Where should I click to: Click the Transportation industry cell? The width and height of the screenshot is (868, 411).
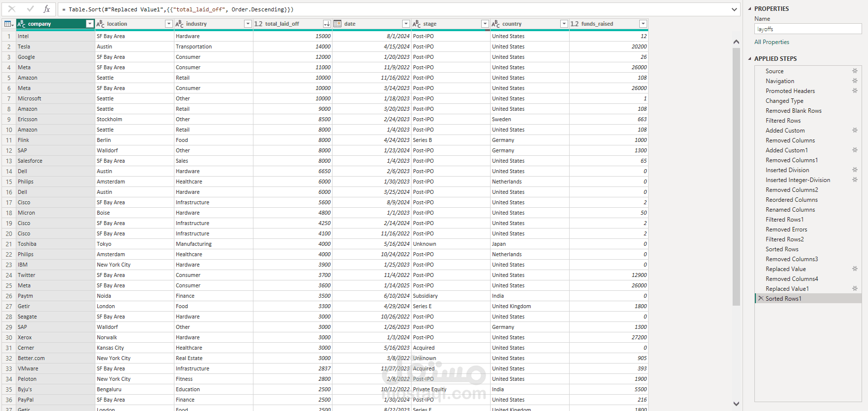point(213,46)
